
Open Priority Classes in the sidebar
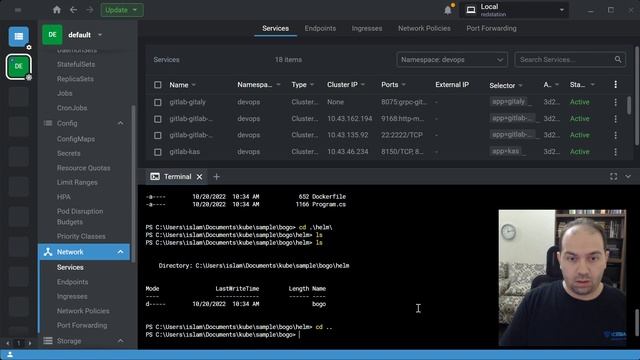point(81,236)
